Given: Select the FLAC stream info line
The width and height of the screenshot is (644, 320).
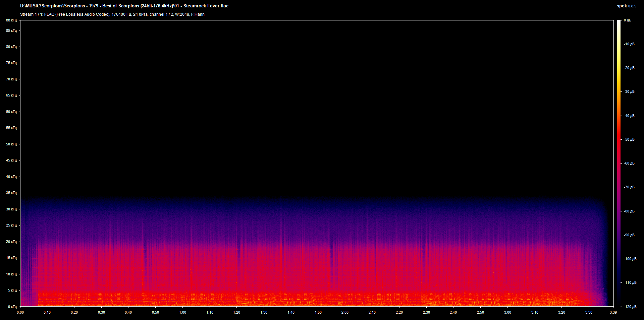Looking at the screenshot, I should (112, 14).
